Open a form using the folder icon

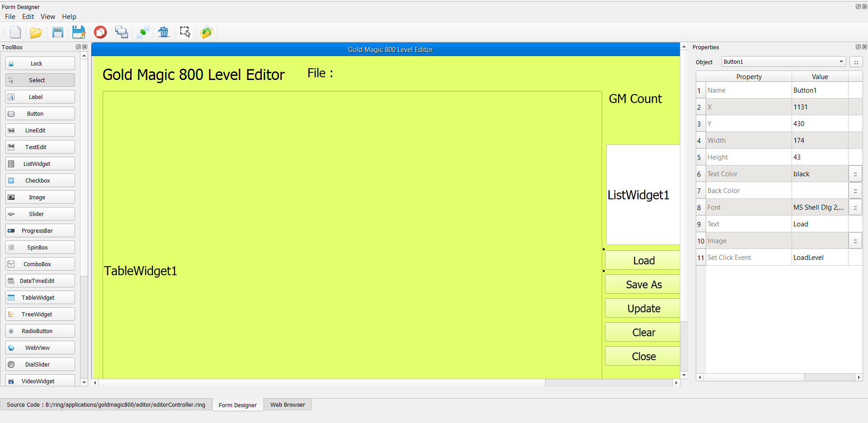point(36,32)
